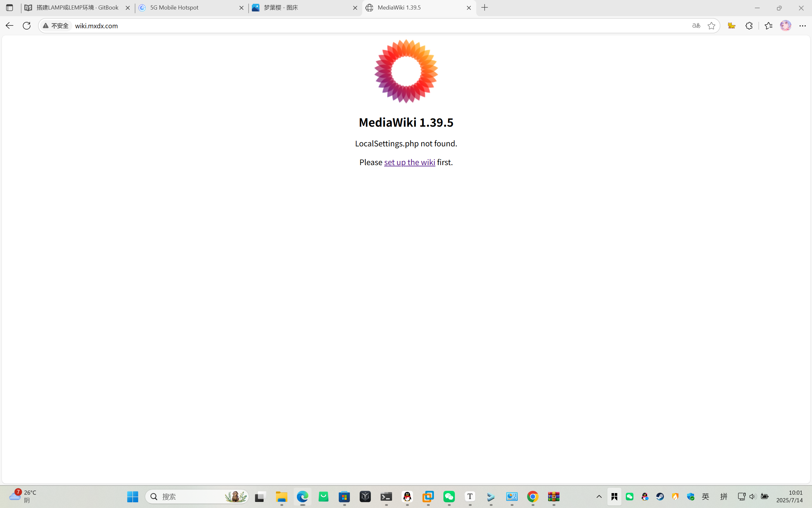Click the network connection tray icon
Screen dimensions: 812x508
[742, 497]
